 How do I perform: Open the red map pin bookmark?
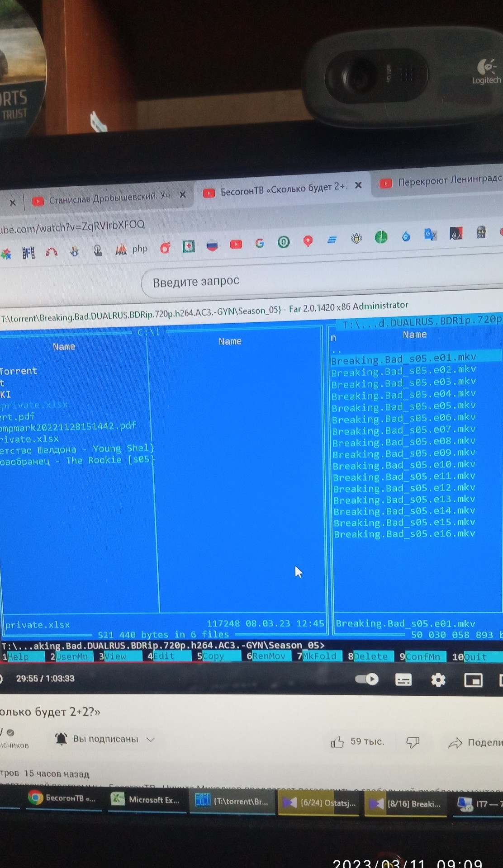pos(308,241)
